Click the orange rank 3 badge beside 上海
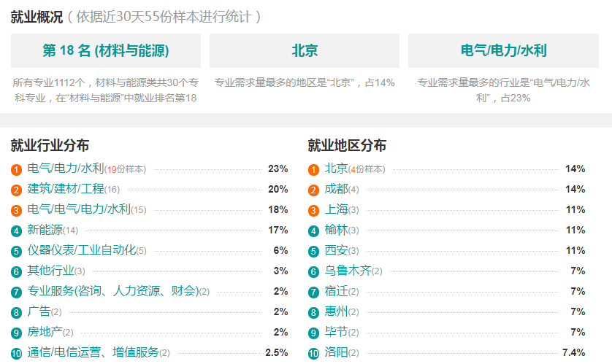Viewport: 612px width, 364px height. [x=314, y=211]
